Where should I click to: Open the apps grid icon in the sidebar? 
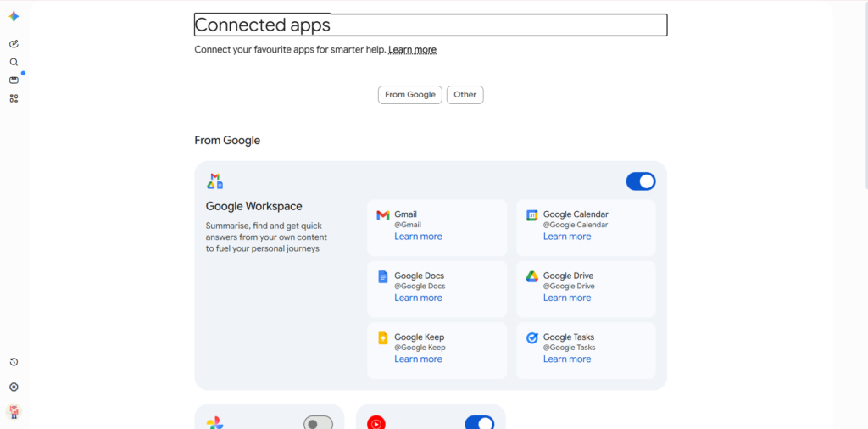14,98
